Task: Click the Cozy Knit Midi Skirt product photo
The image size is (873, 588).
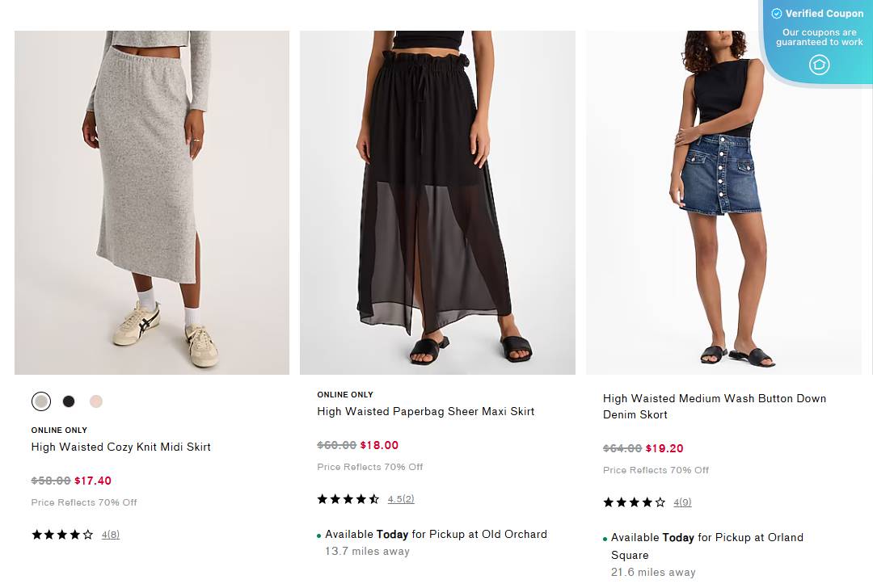Action: pyautogui.click(x=151, y=202)
